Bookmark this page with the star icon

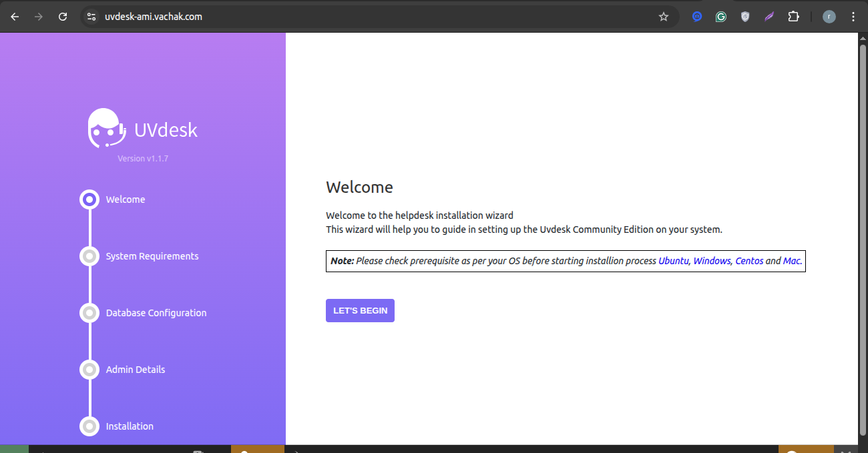tap(664, 17)
